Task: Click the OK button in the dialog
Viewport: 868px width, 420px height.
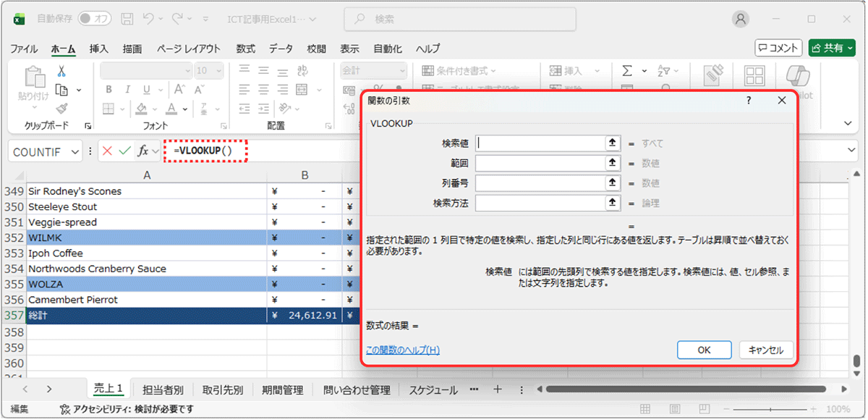Action: [x=704, y=349]
